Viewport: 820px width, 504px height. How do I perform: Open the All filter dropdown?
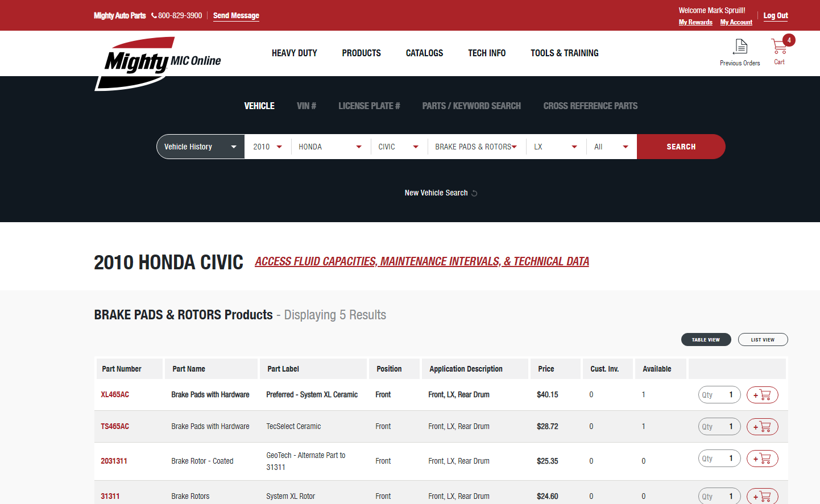[611, 147]
